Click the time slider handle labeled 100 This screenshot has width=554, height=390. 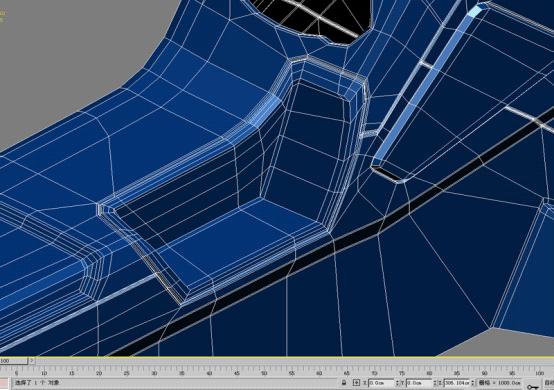pyautogui.click(x=13, y=361)
